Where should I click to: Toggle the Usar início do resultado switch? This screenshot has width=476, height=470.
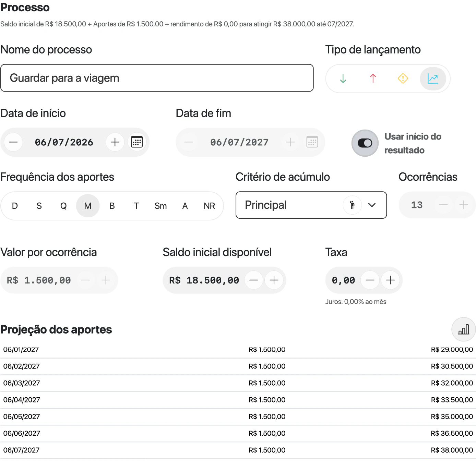pyautogui.click(x=365, y=143)
